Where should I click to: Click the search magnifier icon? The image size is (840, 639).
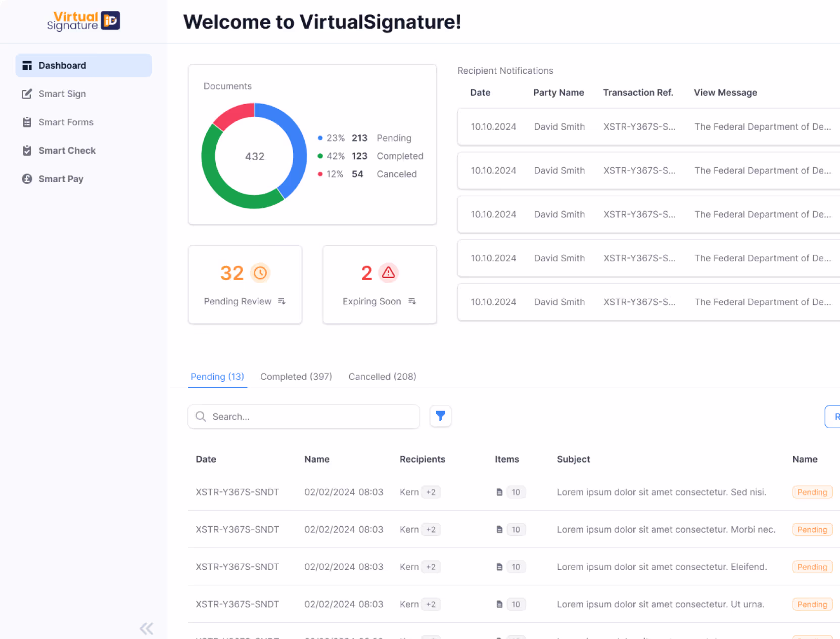[x=201, y=417]
